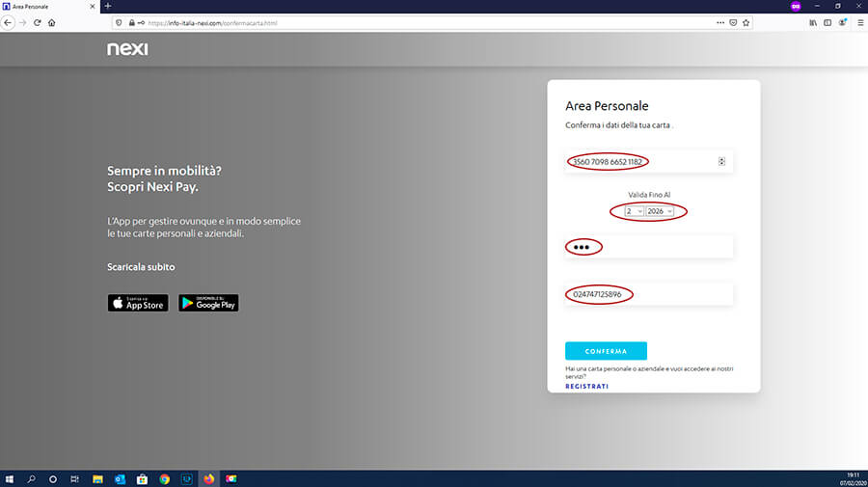Viewport: 868px width, 487px height.
Task: Open Cortana from the taskbar
Action: point(53,478)
